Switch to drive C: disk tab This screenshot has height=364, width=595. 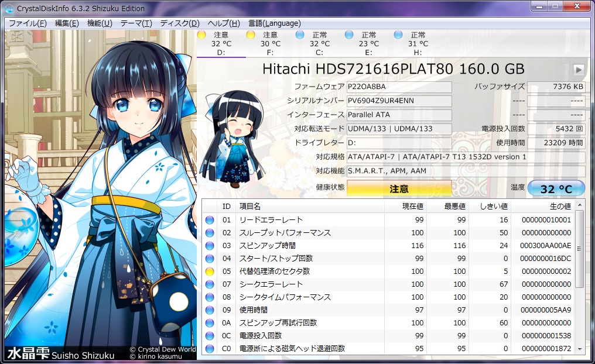[320, 44]
